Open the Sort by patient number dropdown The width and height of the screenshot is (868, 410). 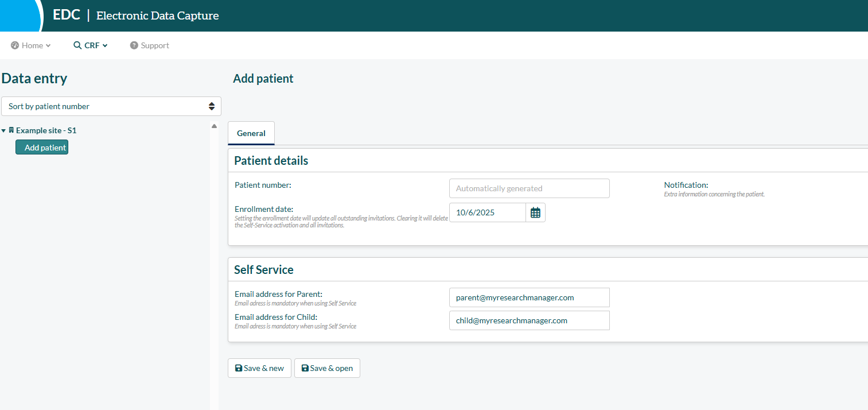pyautogui.click(x=111, y=106)
